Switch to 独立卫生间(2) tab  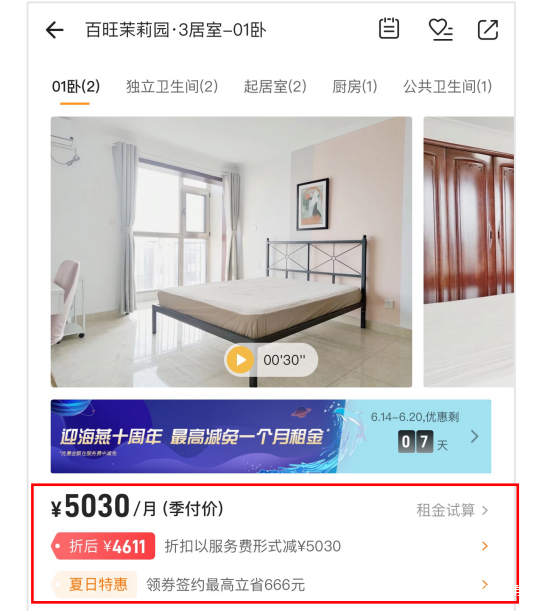pyautogui.click(x=172, y=87)
